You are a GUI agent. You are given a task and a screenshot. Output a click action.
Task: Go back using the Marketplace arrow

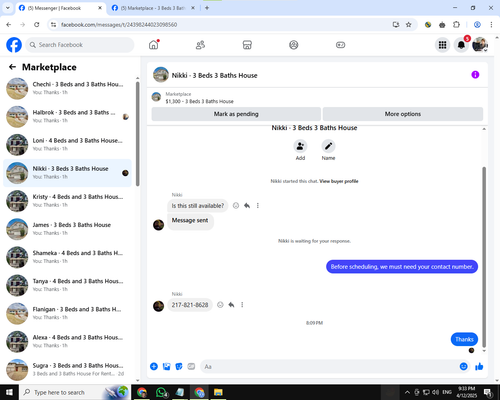coord(12,67)
